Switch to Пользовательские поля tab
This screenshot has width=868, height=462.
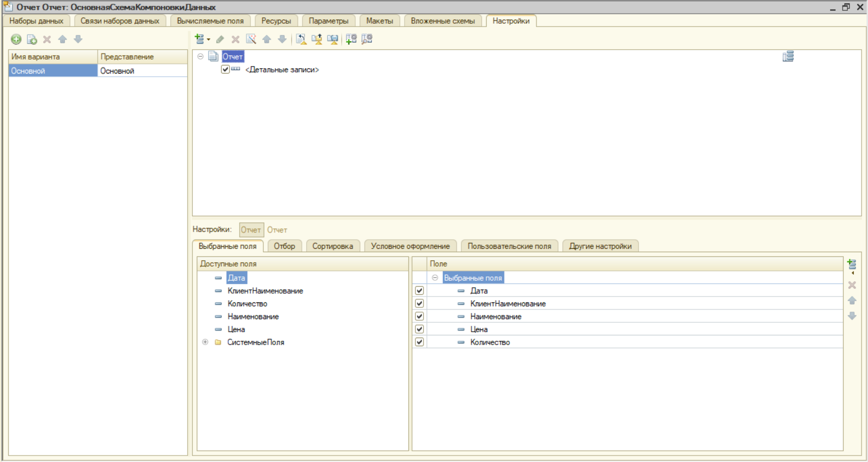[x=509, y=246]
